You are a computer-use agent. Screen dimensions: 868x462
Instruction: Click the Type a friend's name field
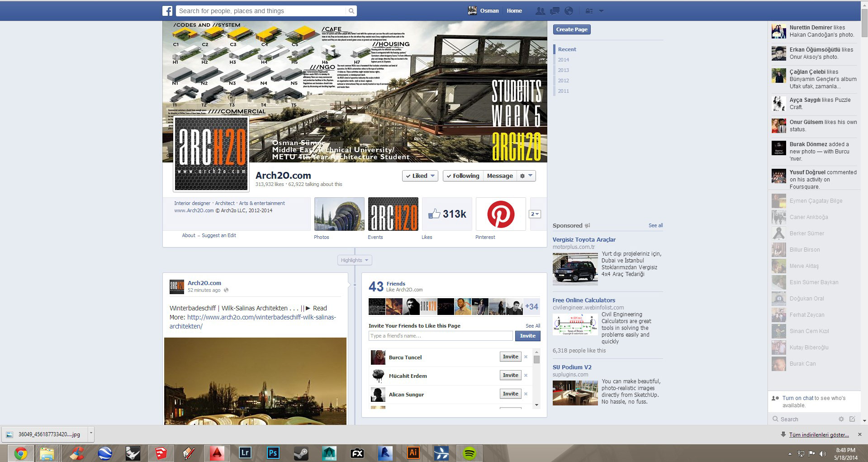coord(441,336)
